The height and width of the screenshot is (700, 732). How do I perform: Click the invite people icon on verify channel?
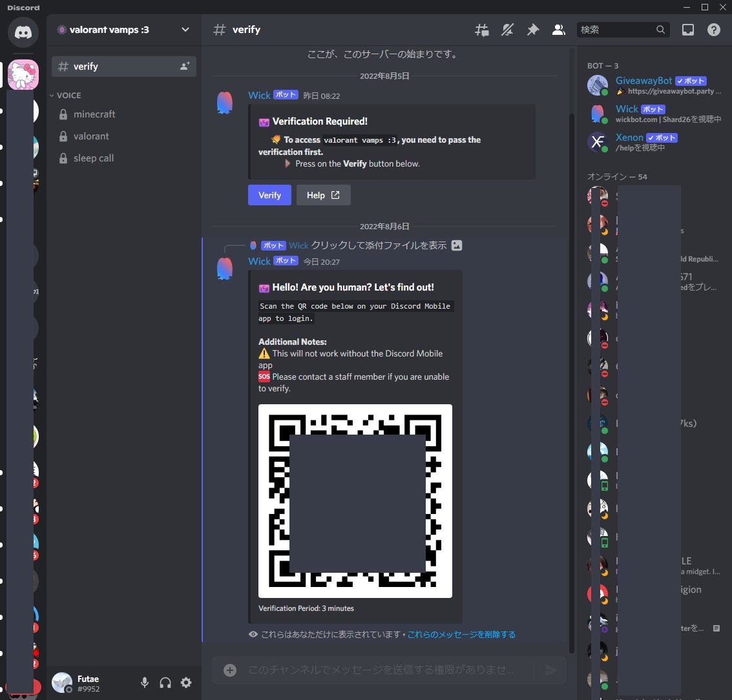pos(185,67)
